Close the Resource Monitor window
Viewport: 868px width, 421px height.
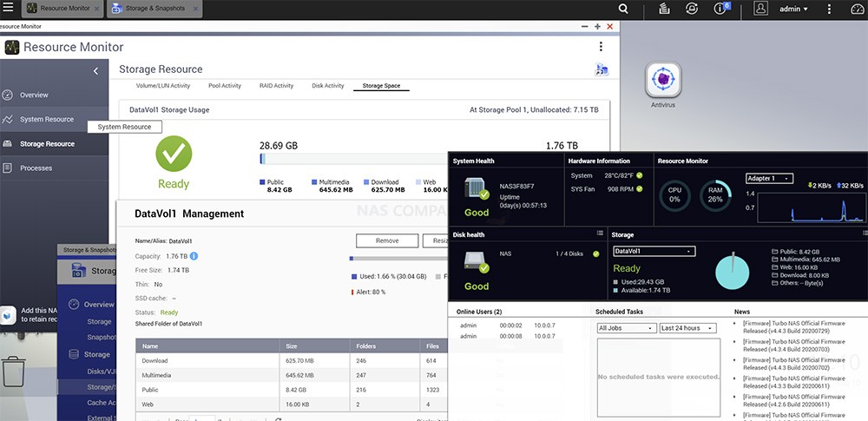pos(610,27)
